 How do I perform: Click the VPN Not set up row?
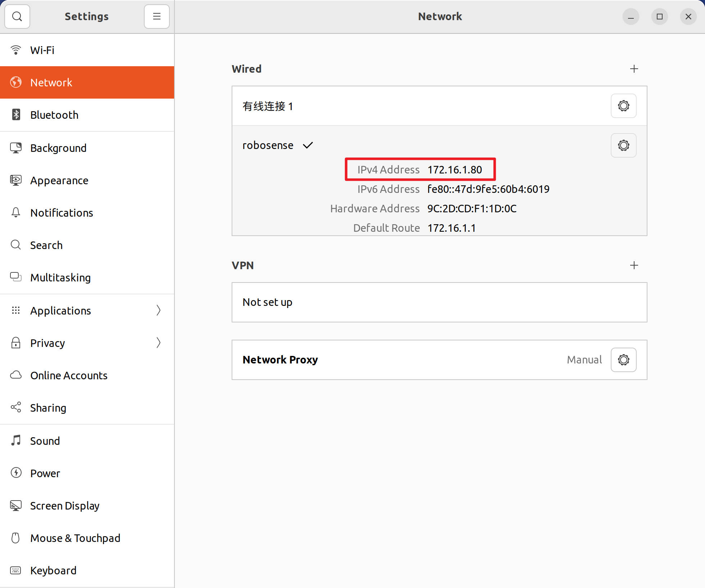pos(439,302)
